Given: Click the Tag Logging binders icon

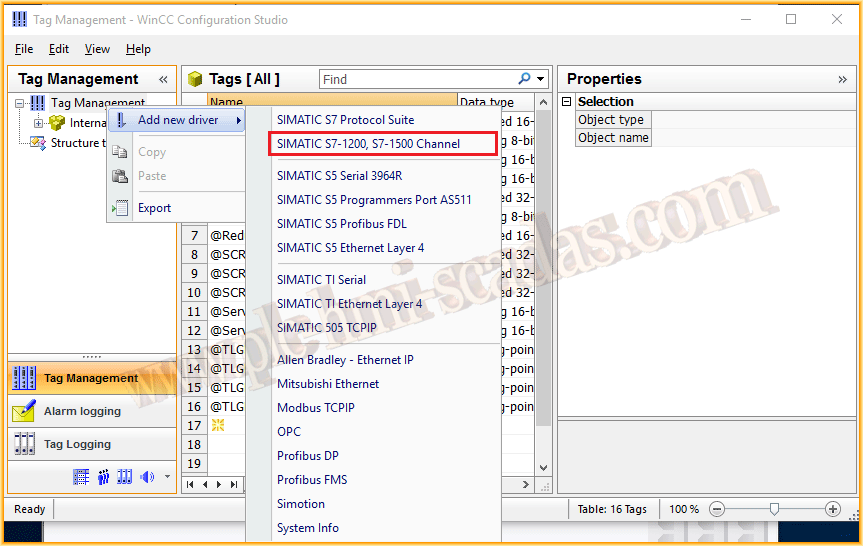Looking at the screenshot, I should point(24,444).
